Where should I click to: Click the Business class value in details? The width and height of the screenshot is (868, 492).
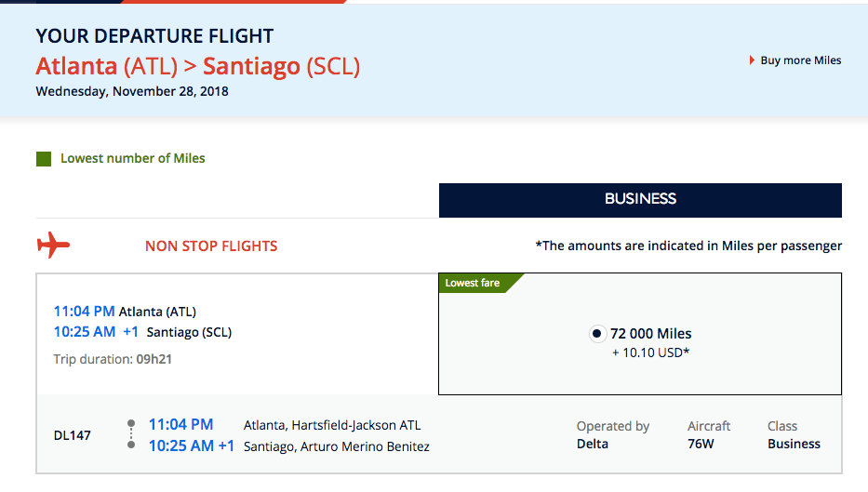tap(794, 445)
